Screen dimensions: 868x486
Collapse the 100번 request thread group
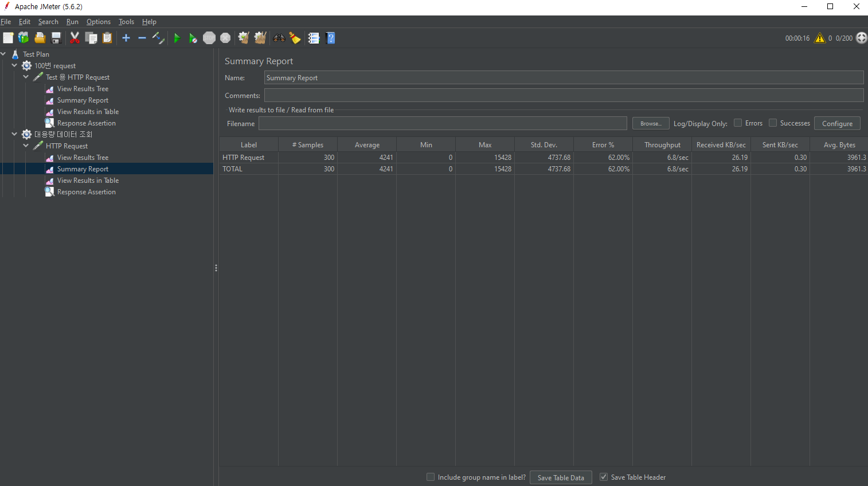[x=14, y=65]
